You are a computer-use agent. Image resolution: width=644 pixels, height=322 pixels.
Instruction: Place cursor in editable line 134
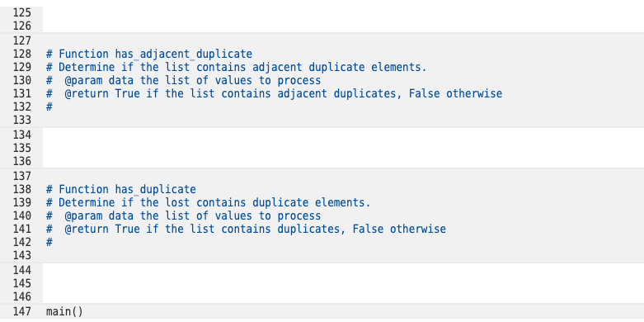pyautogui.click(x=343, y=135)
